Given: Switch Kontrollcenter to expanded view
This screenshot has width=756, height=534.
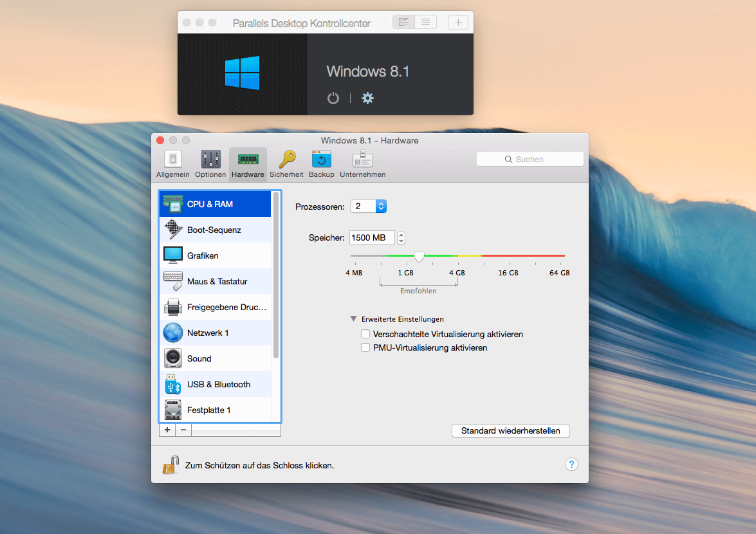Looking at the screenshot, I should coord(403,22).
